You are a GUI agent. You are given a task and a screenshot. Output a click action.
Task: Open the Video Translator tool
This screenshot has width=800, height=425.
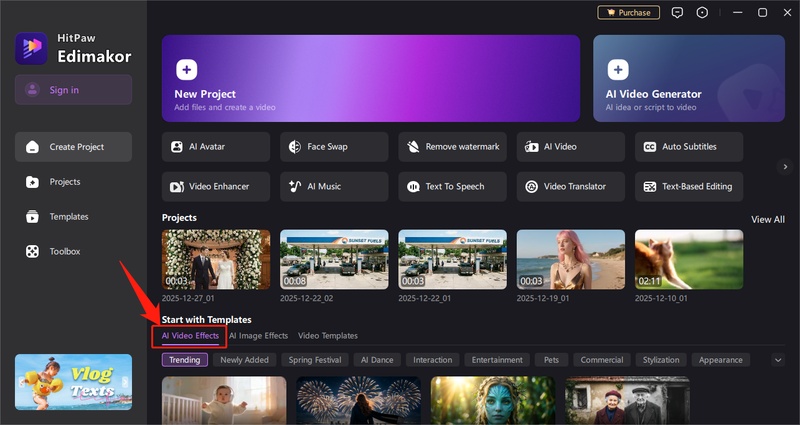[x=571, y=186]
